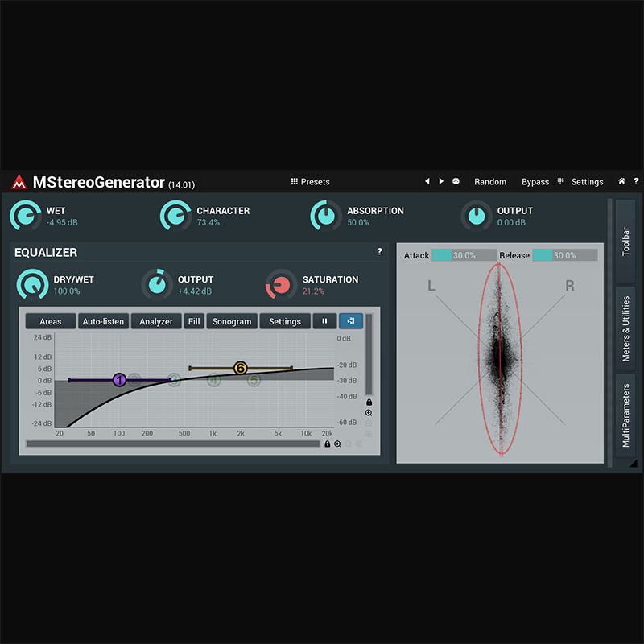Click the horizontal zoom lock icon

pyautogui.click(x=328, y=444)
